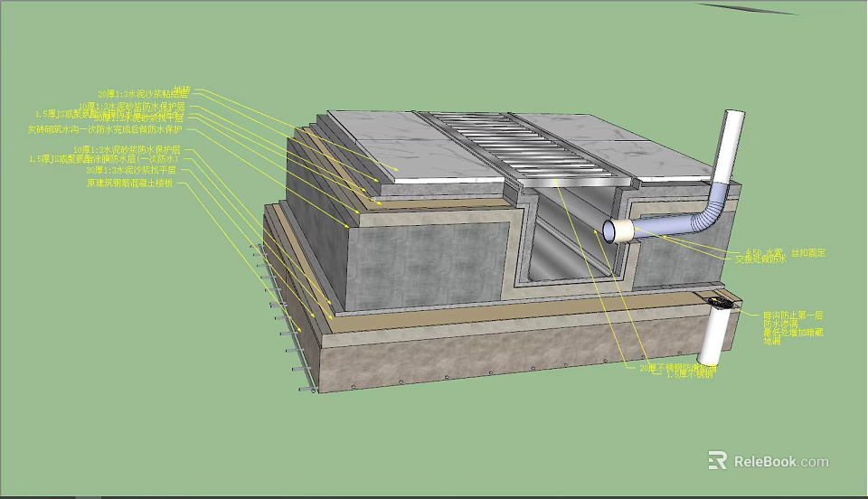868x499 pixels.
Task: Click the label "灰砖砌筑水沟一次防水完成后做防水保护"
Action: tap(105, 130)
